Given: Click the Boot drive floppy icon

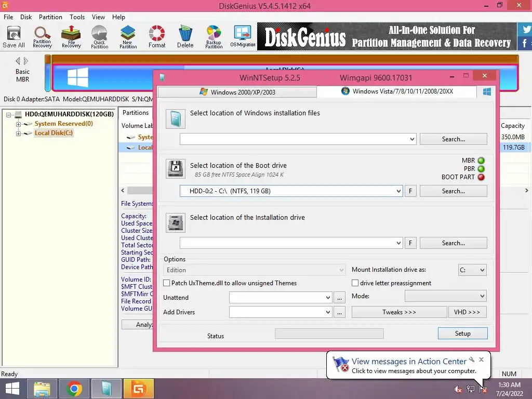Looking at the screenshot, I should pyautogui.click(x=176, y=169).
